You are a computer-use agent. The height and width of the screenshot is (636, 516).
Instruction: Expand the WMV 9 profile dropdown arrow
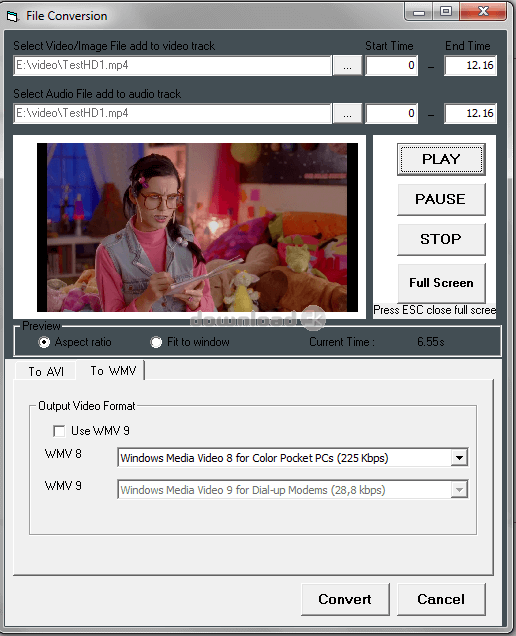[459, 490]
